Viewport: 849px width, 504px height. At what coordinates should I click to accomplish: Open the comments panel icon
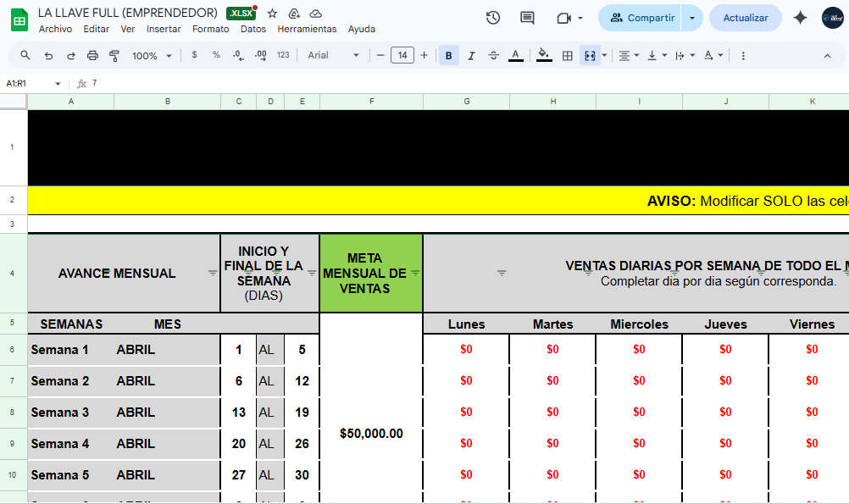click(527, 18)
